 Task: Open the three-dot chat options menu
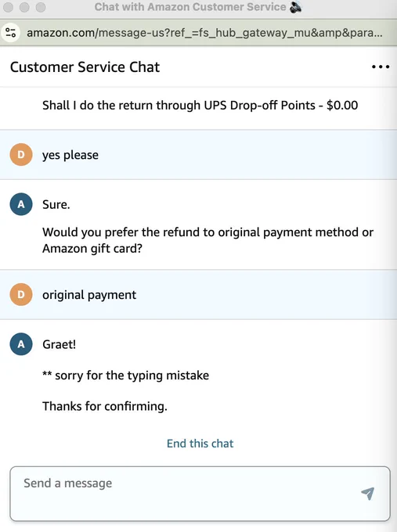(381, 66)
